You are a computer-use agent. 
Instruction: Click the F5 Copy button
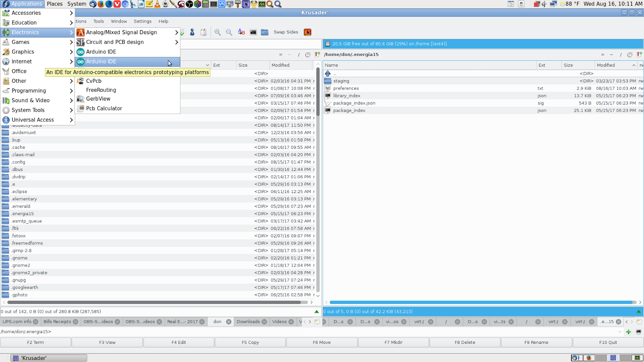click(x=250, y=343)
